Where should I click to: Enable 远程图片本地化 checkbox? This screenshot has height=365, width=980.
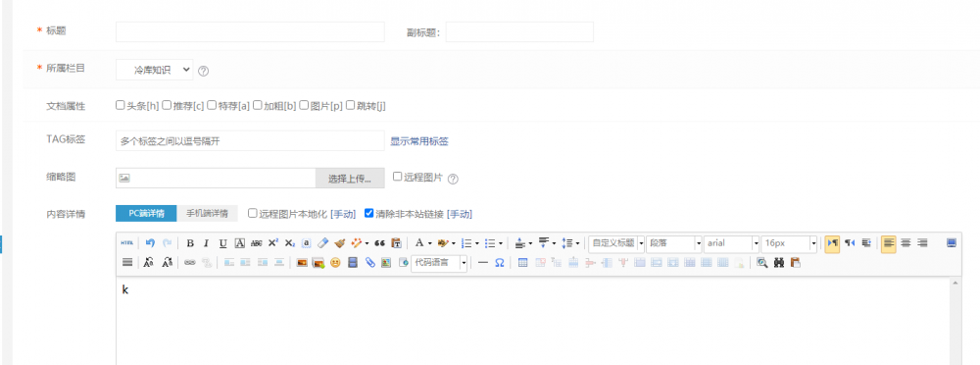point(253,213)
